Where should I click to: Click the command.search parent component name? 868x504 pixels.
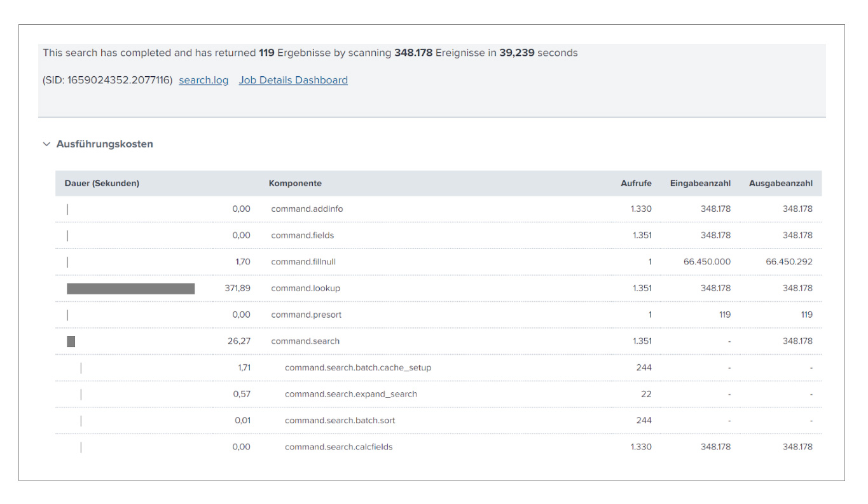(x=305, y=341)
